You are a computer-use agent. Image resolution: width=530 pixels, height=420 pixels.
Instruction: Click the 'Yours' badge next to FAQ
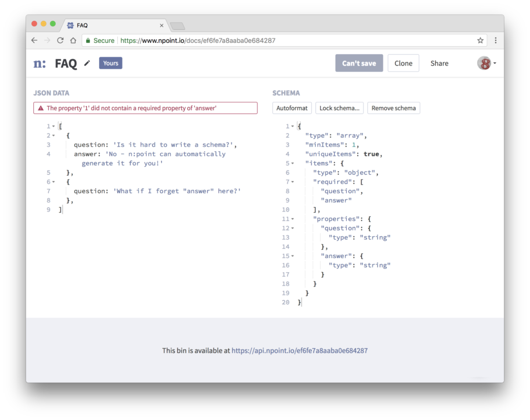(110, 63)
